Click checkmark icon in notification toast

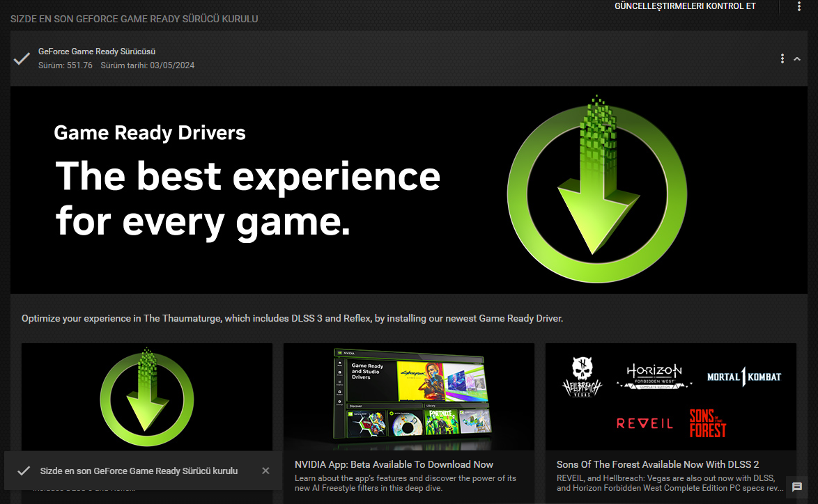pyautogui.click(x=24, y=471)
